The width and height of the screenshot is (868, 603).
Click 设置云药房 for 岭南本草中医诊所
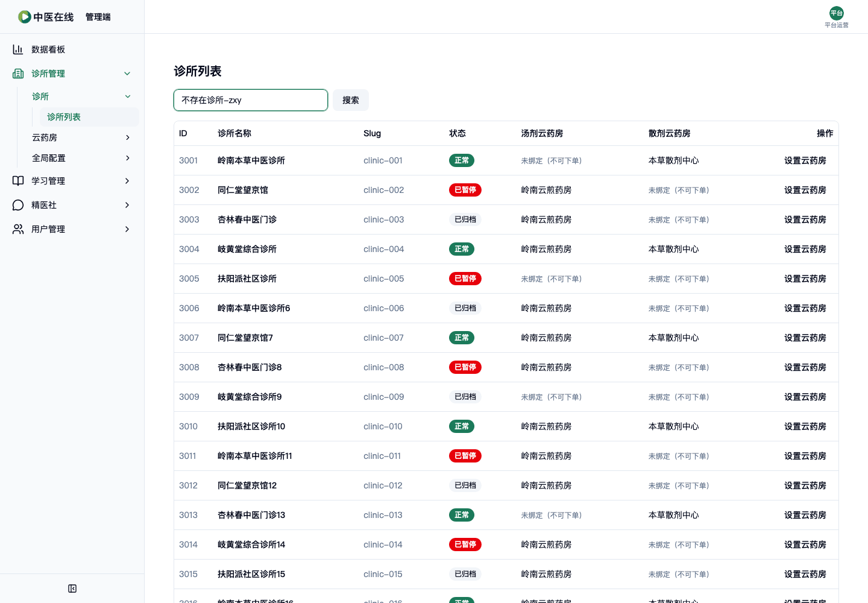click(x=805, y=160)
